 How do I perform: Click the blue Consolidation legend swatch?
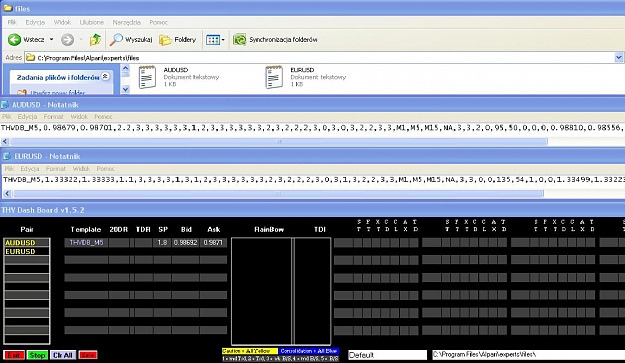tap(309, 351)
